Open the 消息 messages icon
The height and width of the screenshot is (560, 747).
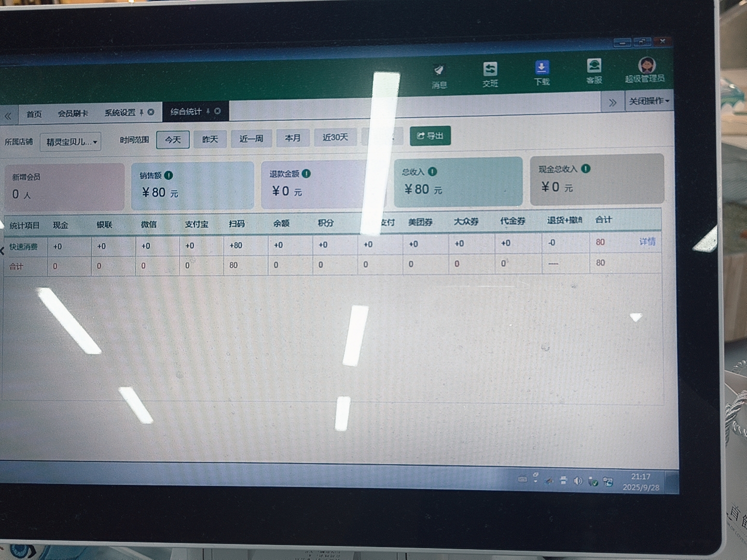[x=439, y=76]
